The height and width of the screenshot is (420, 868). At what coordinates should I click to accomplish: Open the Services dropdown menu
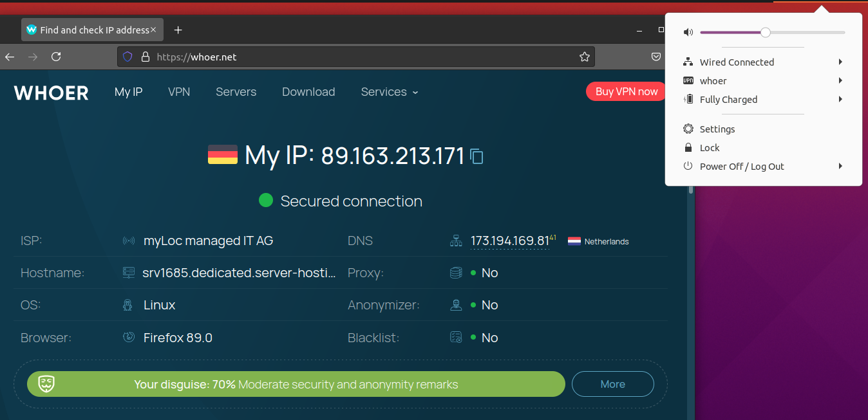(x=390, y=92)
